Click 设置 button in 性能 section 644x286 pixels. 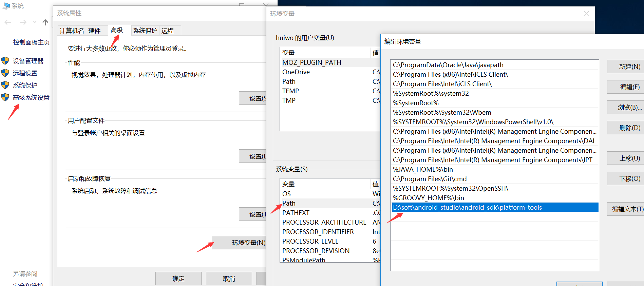(253, 98)
